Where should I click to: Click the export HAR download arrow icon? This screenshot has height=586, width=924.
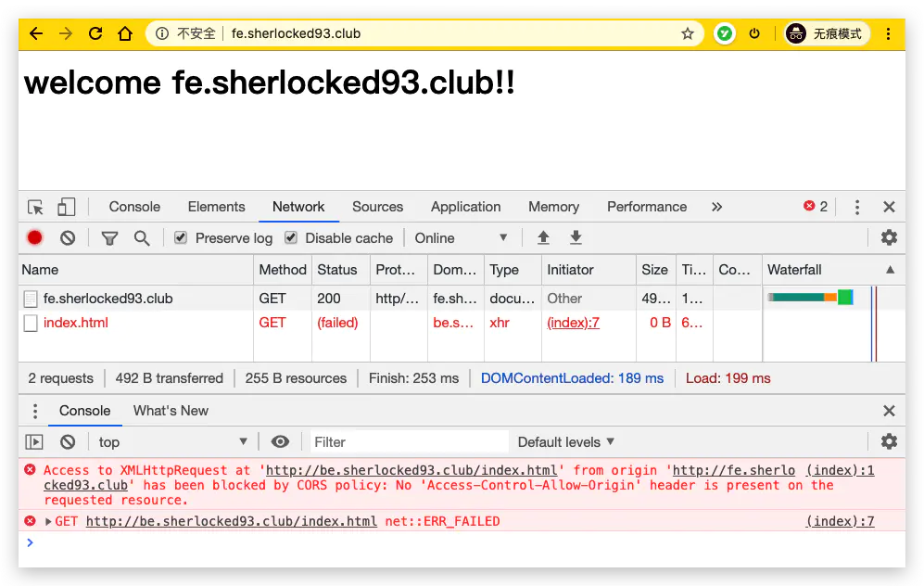[576, 237]
